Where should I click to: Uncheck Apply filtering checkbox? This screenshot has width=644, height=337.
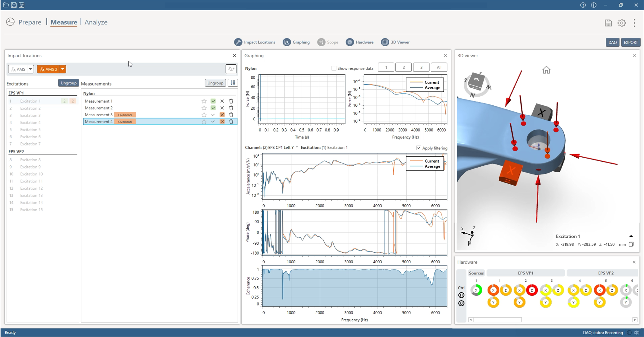(x=419, y=148)
